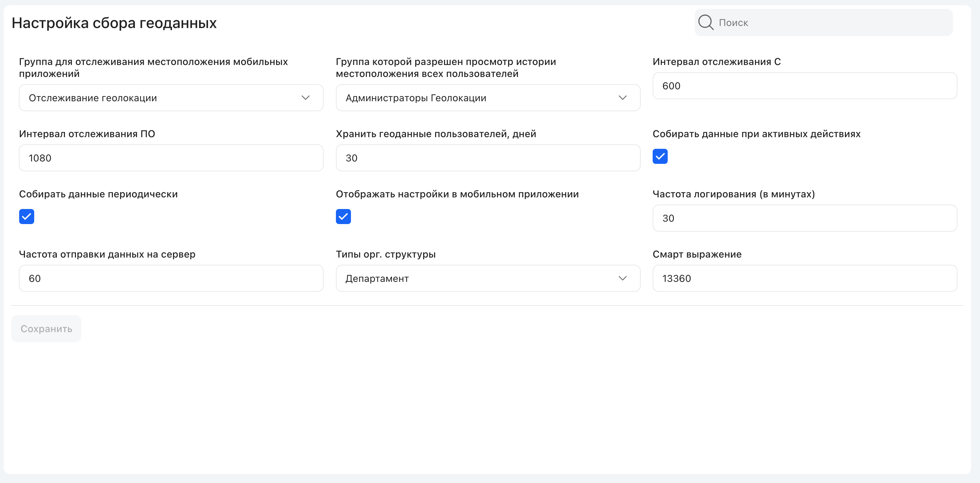Toggle Собирать данные периодически checkbox

[x=27, y=217]
